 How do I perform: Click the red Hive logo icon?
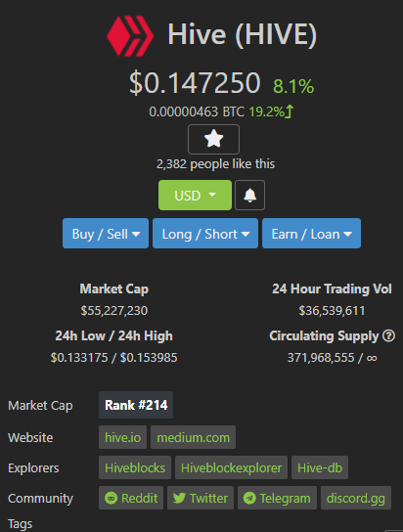tap(130, 35)
